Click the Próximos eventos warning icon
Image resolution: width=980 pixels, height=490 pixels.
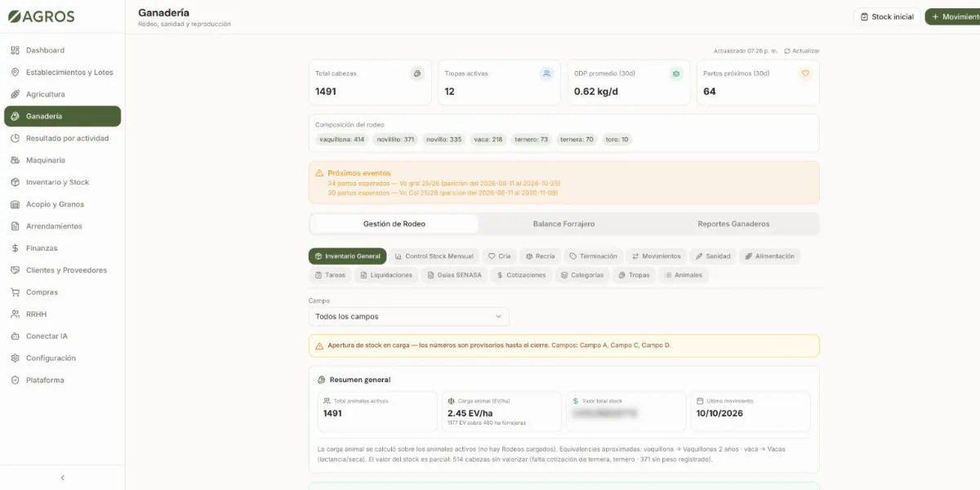click(x=319, y=173)
